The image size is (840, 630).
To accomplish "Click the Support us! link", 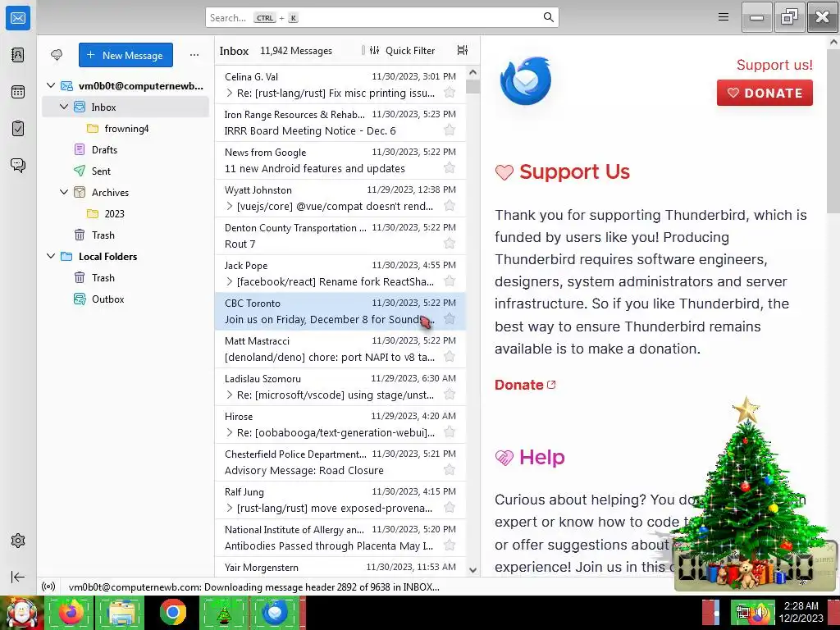I will (774, 65).
